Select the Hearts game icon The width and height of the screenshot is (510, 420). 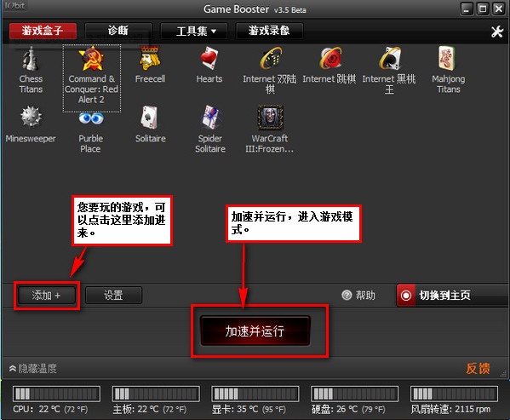[209, 59]
